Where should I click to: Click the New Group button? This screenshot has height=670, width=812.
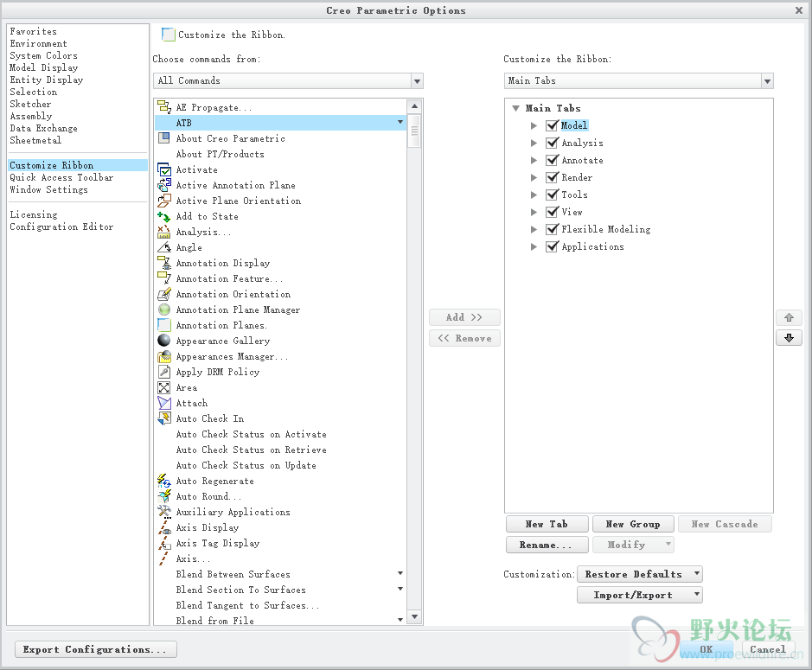[x=633, y=524]
